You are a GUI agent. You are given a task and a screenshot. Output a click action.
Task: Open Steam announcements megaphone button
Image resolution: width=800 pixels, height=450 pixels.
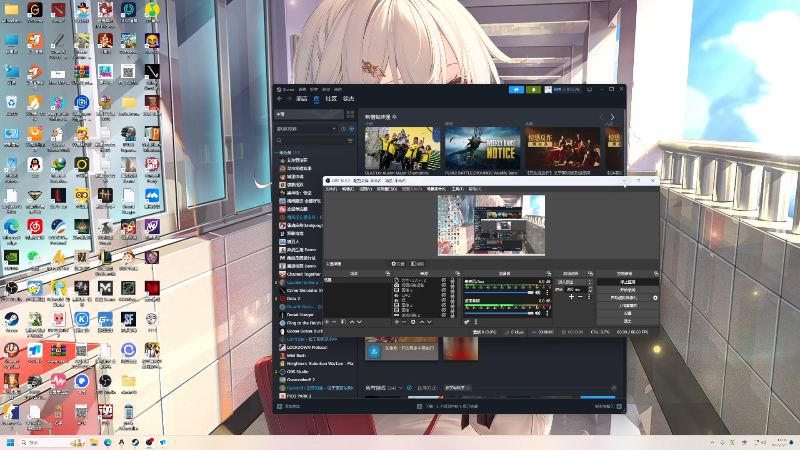[x=516, y=89]
